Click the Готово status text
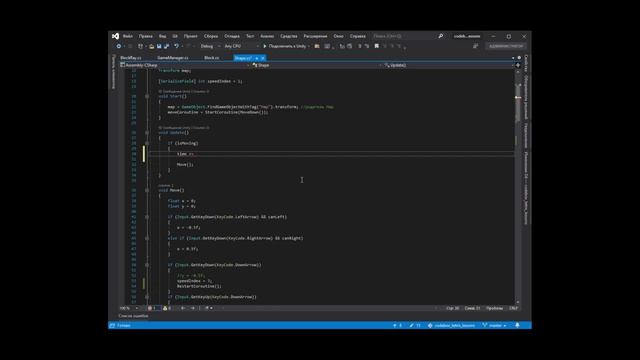 coord(124,325)
